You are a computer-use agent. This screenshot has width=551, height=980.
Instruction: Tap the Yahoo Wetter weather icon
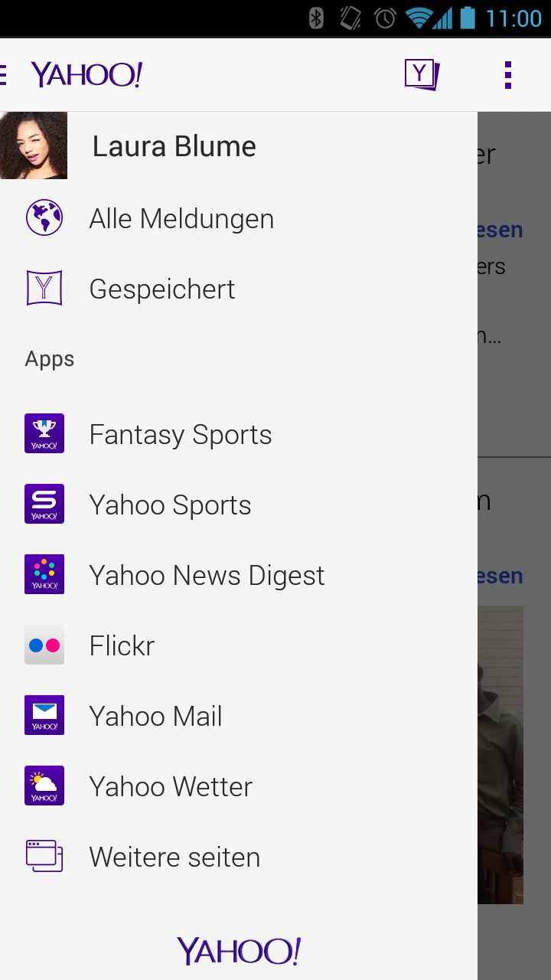pyautogui.click(x=44, y=786)
